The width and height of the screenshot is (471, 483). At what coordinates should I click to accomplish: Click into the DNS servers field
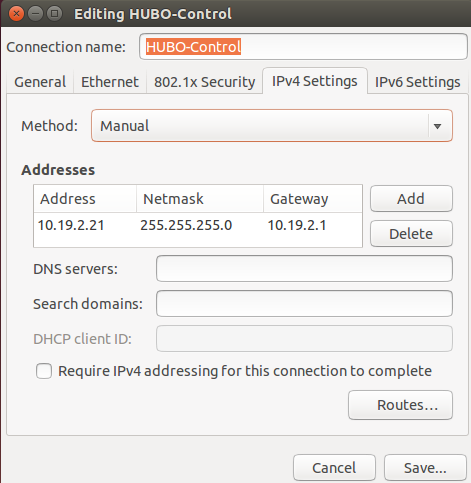tap(304, 269)
